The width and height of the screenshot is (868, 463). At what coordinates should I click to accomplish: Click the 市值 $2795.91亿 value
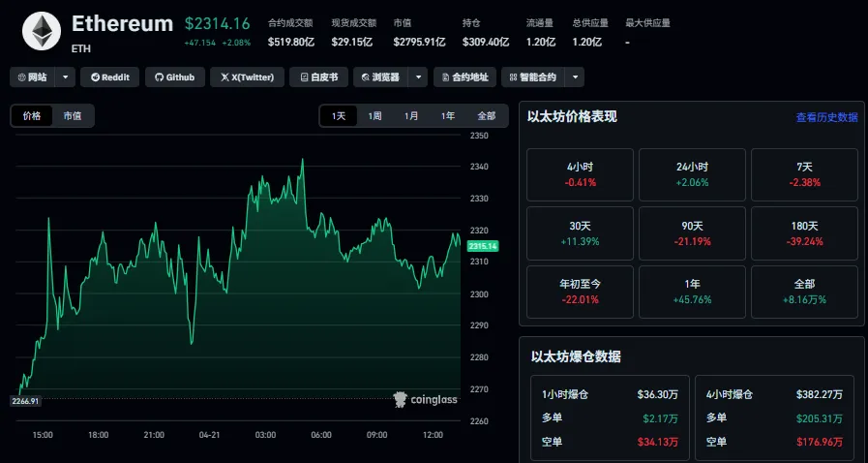click(x=419, y=42)
